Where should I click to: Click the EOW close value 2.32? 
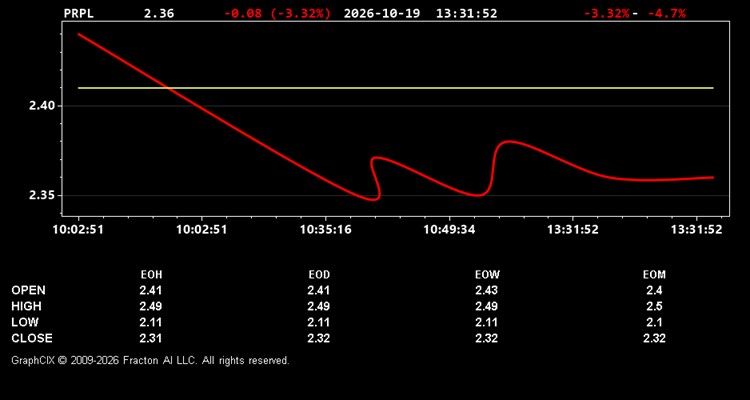click(486, 338)
